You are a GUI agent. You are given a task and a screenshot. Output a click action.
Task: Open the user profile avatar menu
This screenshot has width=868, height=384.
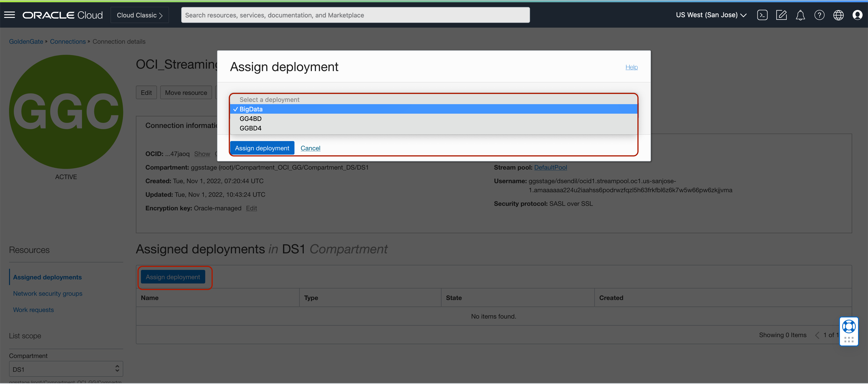click(x=857, y=15)
